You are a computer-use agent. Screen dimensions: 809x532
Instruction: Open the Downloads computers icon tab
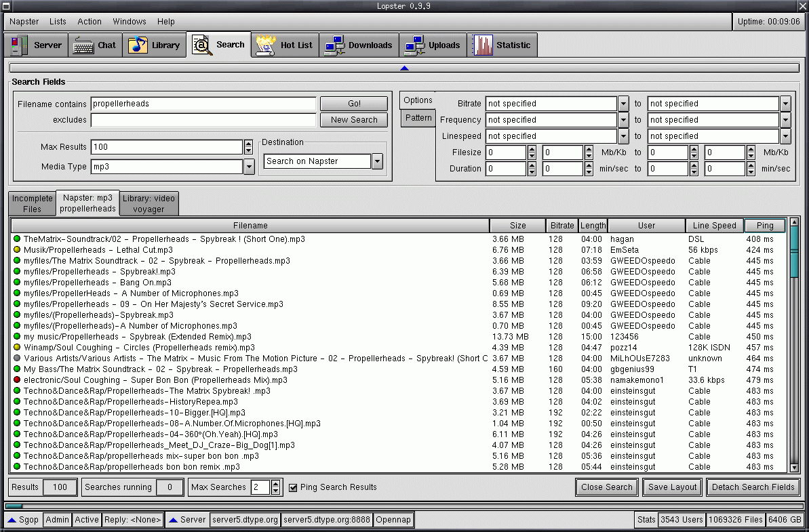tap(334, 45)
